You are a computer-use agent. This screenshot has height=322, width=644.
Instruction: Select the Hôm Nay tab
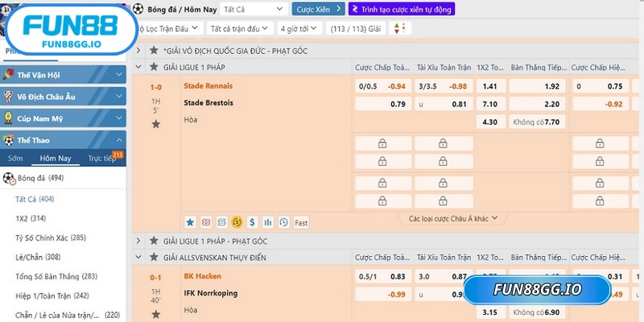click(x=56, y=159)
